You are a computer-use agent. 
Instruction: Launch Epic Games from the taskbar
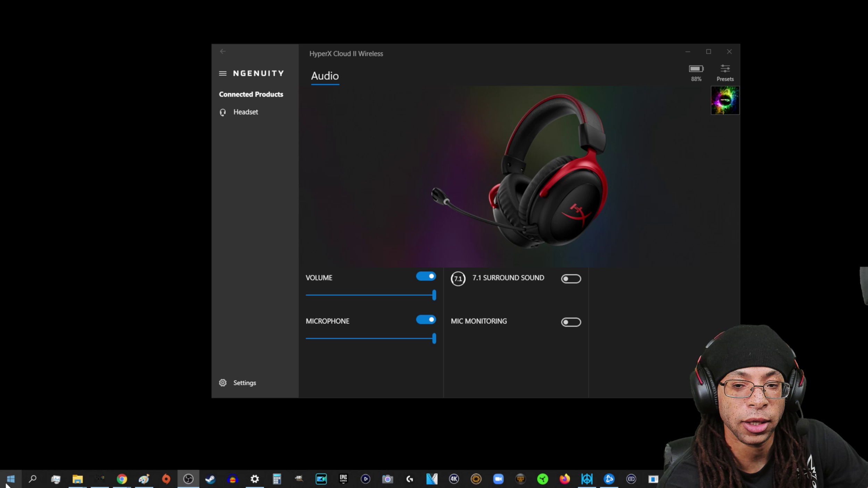pyautogui.click(x=343, y=479)
